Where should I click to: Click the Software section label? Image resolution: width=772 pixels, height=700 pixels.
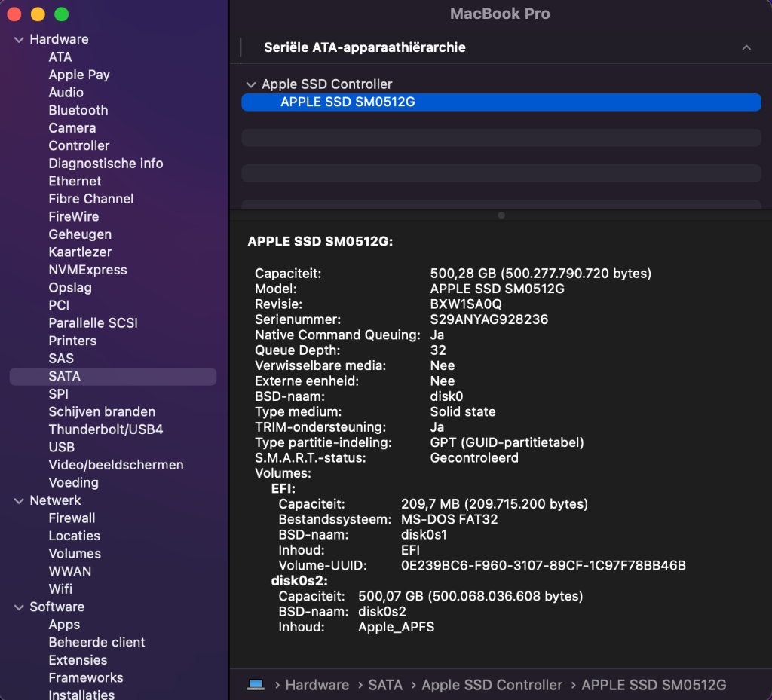[57, 607]
